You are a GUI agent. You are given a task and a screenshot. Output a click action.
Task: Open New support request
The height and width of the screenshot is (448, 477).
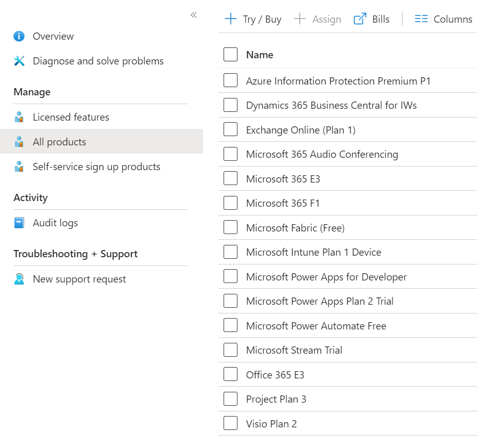point(79,279)
